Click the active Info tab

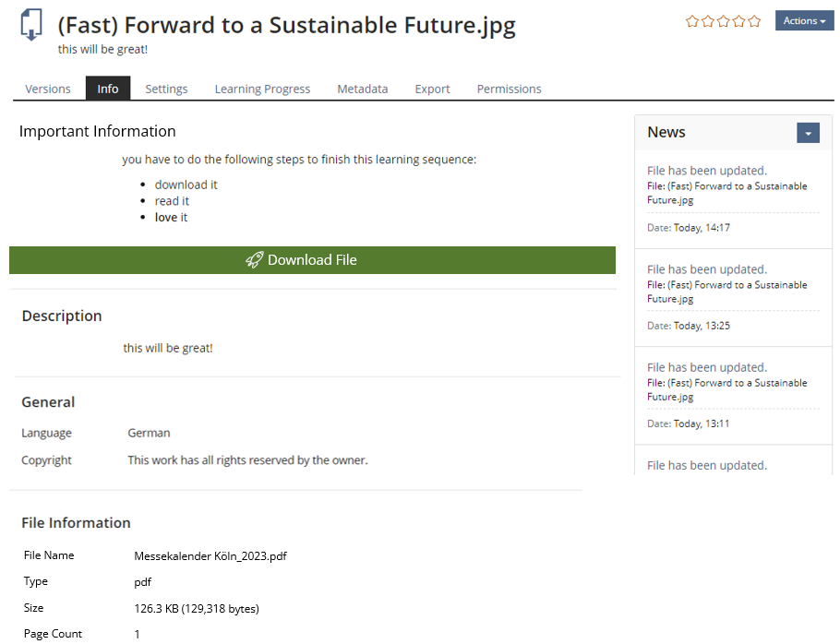108,89
